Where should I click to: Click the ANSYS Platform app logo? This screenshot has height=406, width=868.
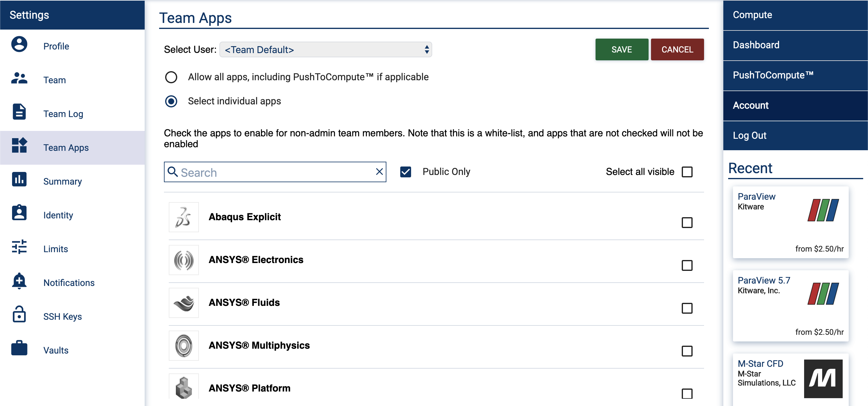184,387
